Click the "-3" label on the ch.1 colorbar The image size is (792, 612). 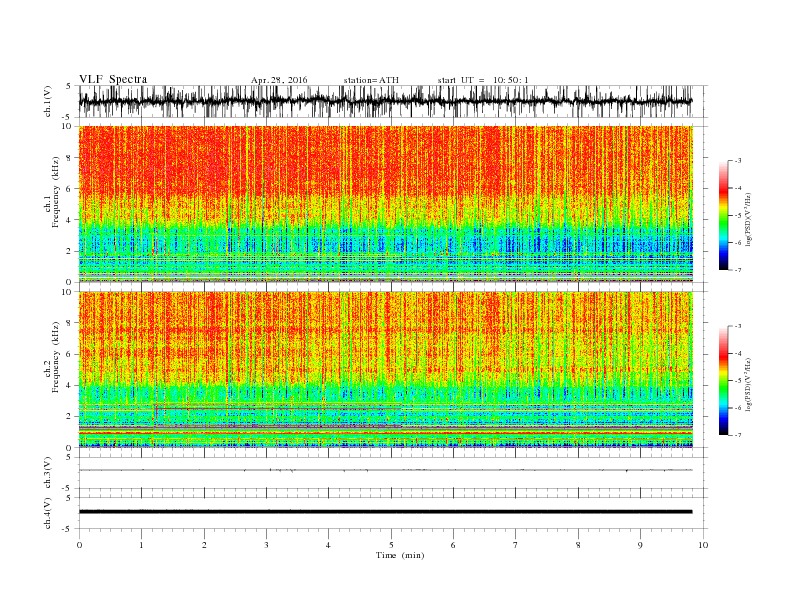[738, 161]
